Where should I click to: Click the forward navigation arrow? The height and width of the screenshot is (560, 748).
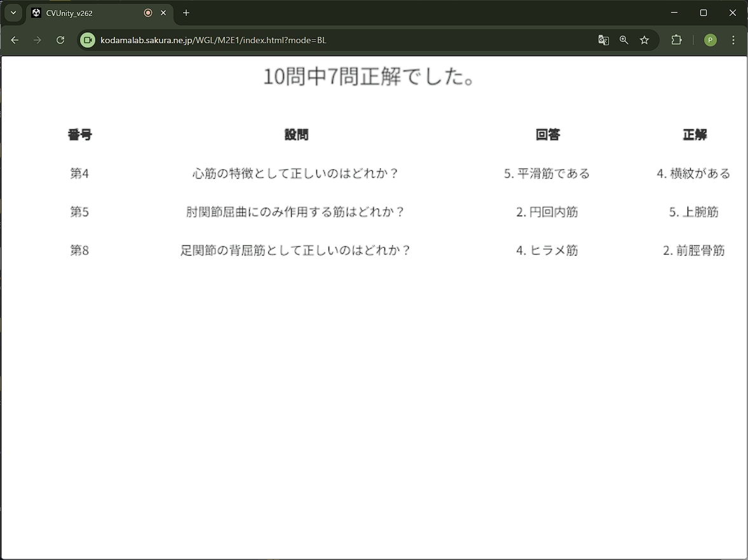37,40
